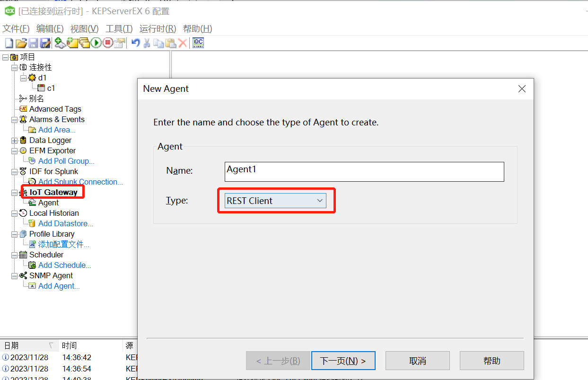The width and height of the screenshot is (588, 380).
Task: Click the 取消 button in dialog
Action: (x=417, y=361)
